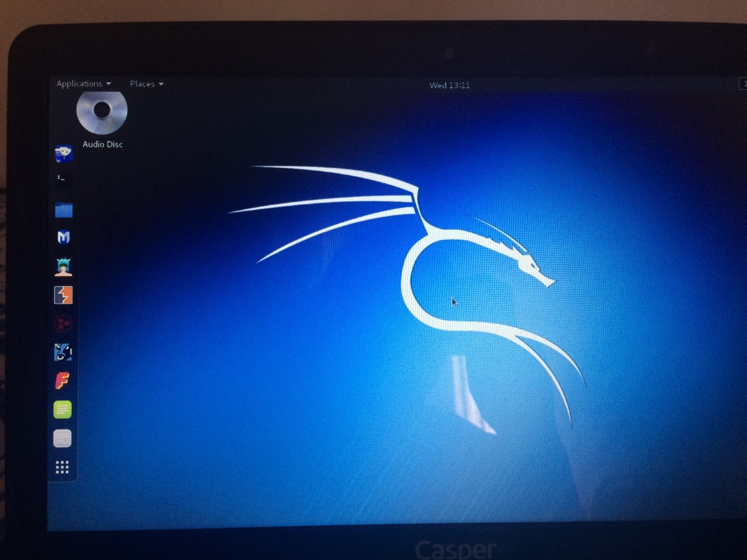This screenshot has height=560, width=747.
Task: Select the Audio Disc desktop icon
Action: pos(102,120)
